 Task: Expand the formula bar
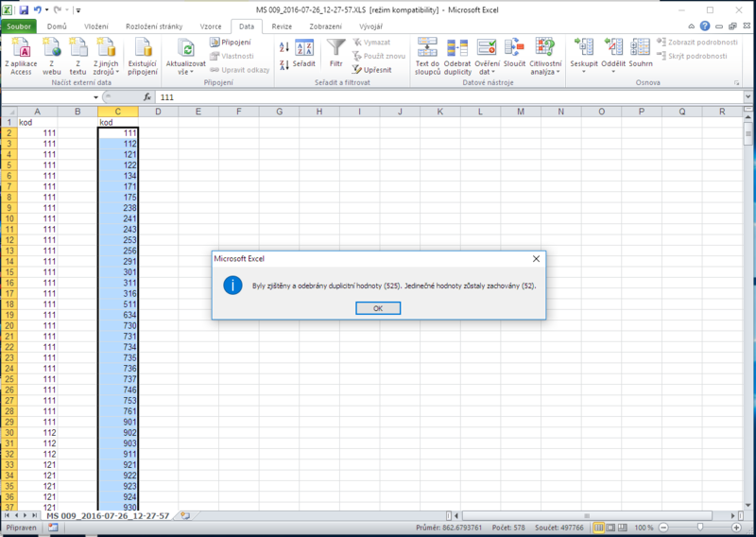coord(747,97)
